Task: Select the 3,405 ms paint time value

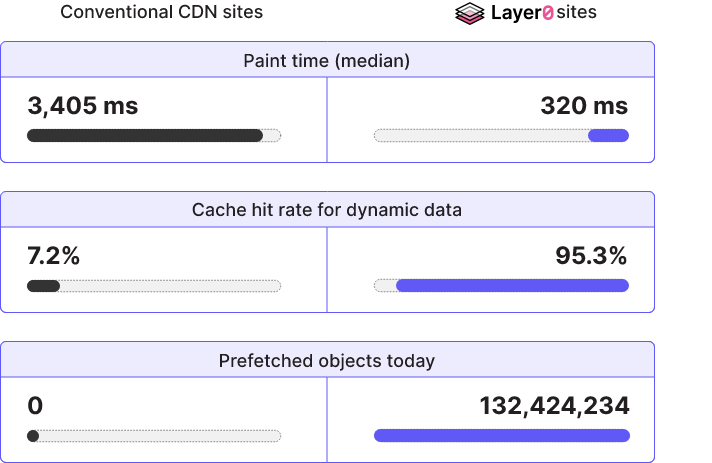Action: point(83,106)
